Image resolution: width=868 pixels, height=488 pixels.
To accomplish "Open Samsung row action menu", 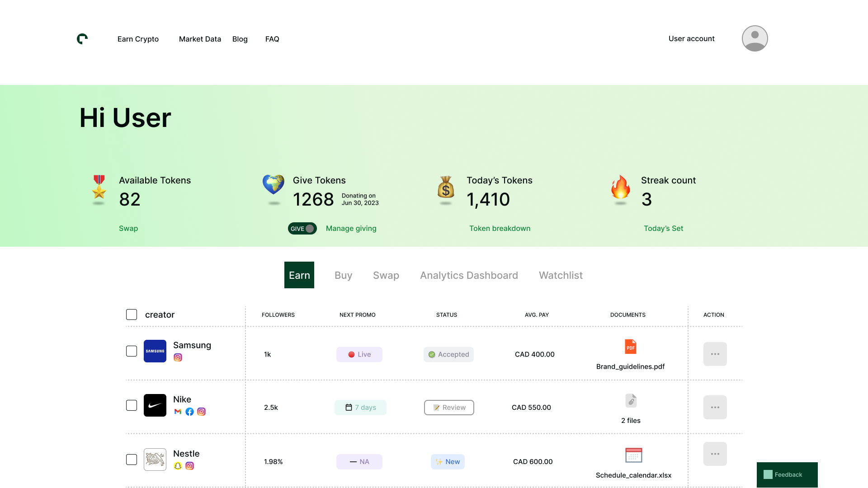I will [x=715, y=354].
